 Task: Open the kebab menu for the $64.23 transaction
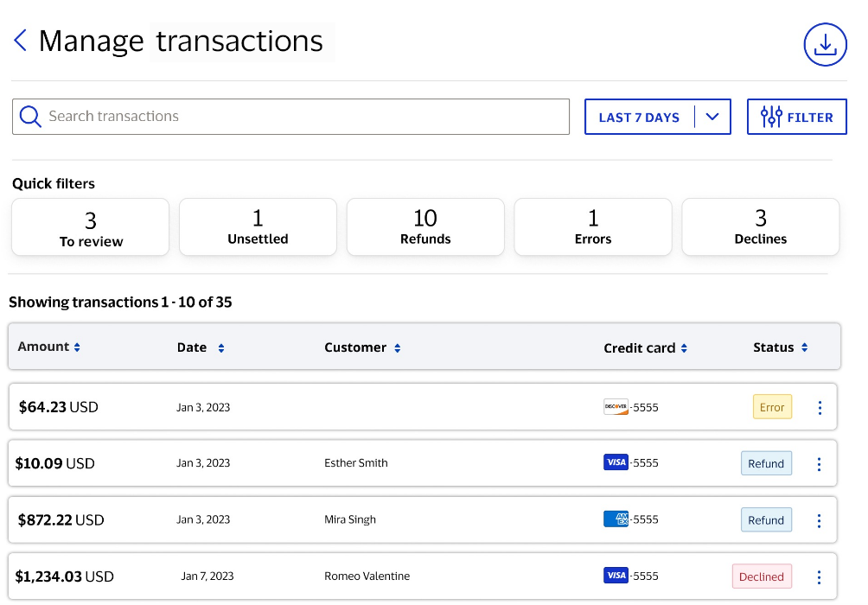[820, 408]
